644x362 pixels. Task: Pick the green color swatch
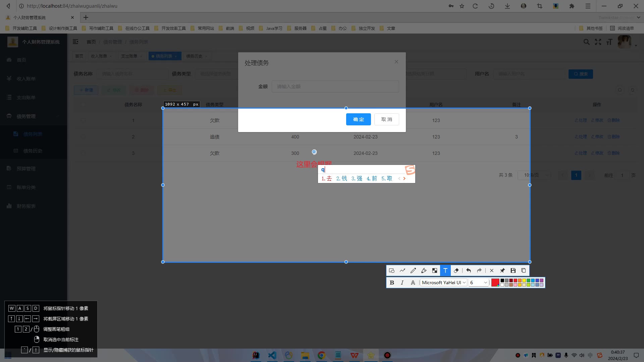tap(528, 281)
